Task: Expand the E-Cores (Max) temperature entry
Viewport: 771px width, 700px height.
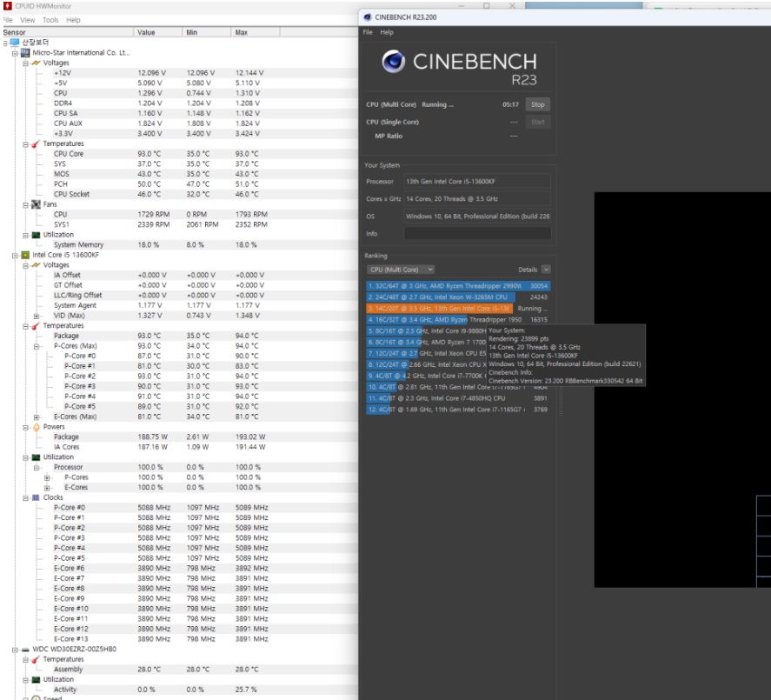Action: [x=37, y=417]
